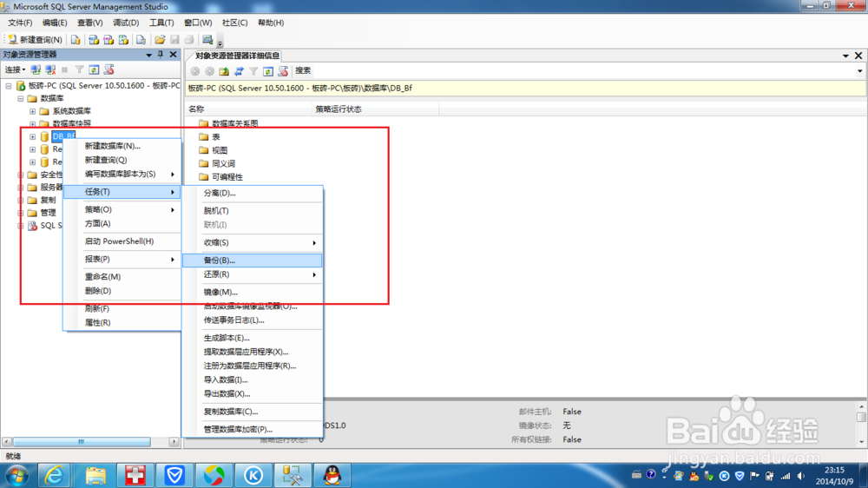Collapse the 板砖-PC server node
The image size is (868, 488).
[x=9, y=86]
